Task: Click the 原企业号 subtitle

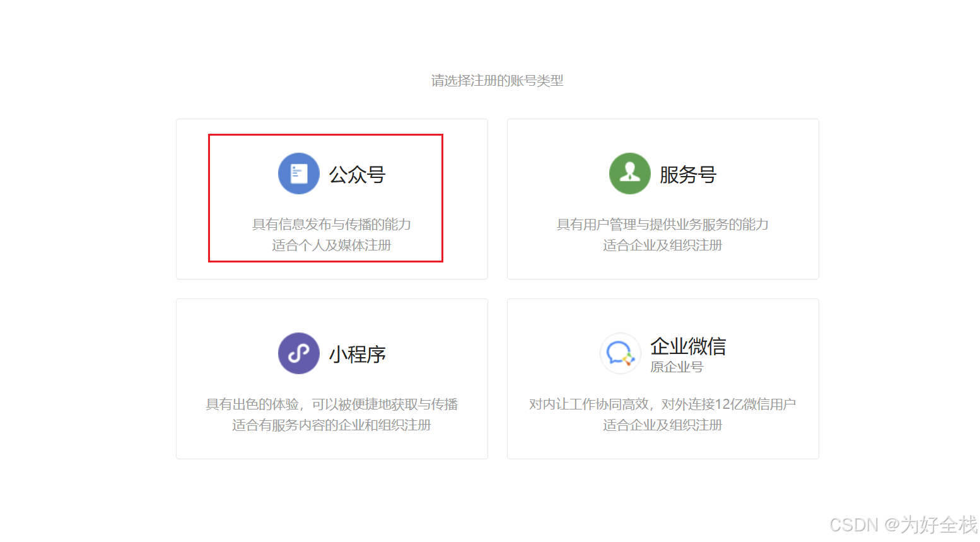Action: coord(677,367)
